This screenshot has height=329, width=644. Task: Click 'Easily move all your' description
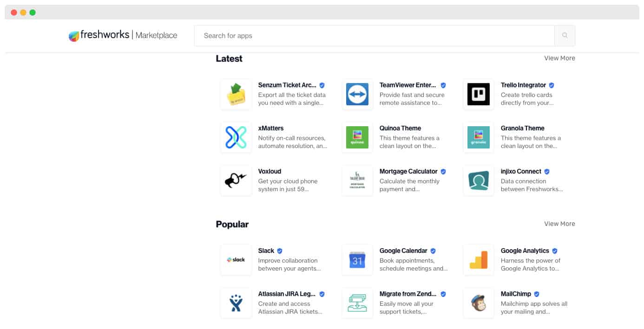point(407,308)
